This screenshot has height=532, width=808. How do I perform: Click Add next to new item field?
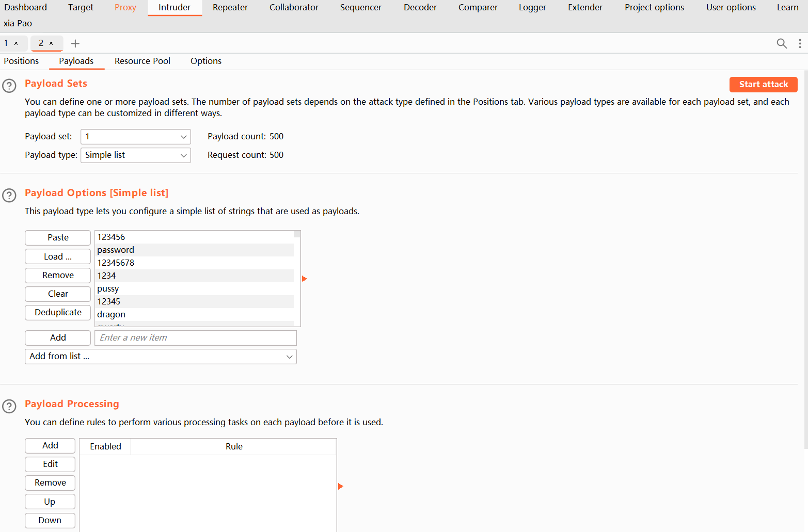[58, 337]
